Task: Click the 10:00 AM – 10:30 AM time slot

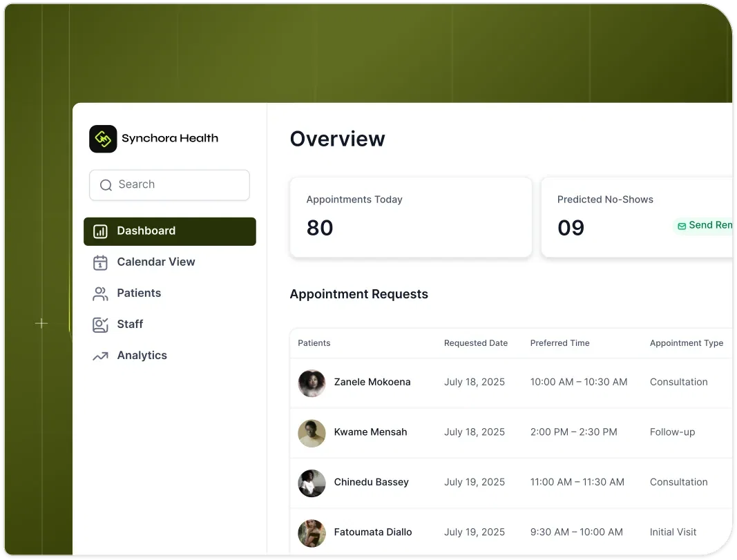Action: pyautogui.click(x=579, y=382)
